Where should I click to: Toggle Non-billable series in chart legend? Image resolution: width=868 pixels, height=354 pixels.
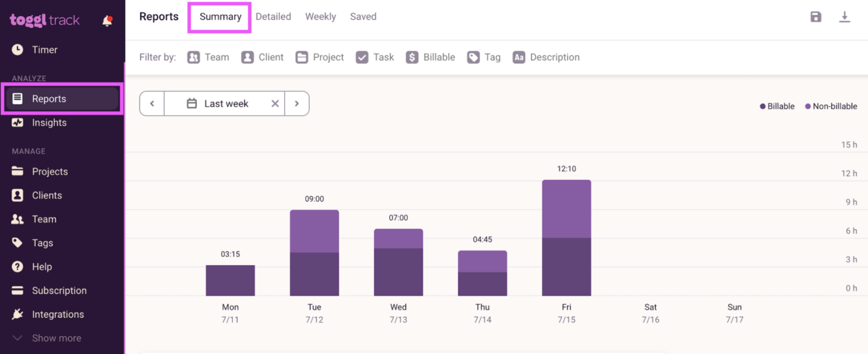click(x=831, y=106)
